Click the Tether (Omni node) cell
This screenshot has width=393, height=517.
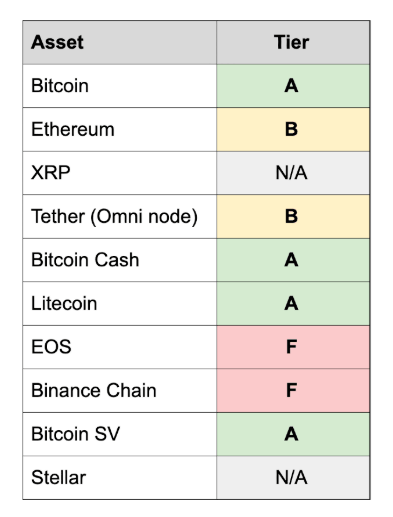click(x=120, y=216)
